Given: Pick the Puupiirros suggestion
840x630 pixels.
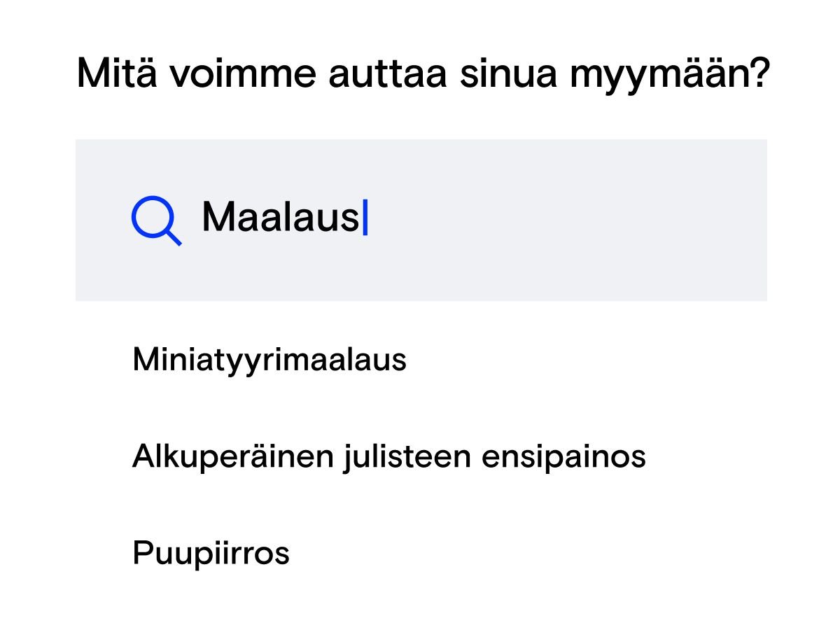Looking at the screenshot, I should coord(211,554).
